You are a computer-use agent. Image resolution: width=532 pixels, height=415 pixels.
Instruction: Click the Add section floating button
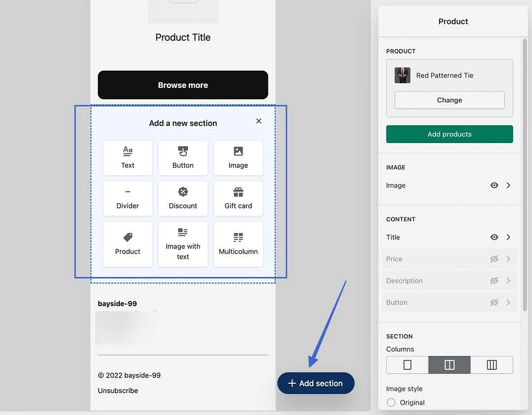coord(316,383)
